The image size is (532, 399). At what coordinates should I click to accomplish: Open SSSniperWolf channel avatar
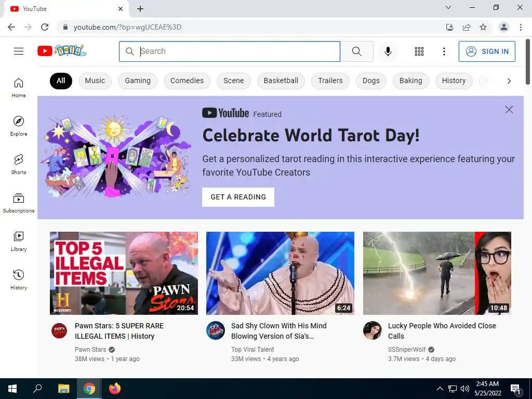coord(373,330)
